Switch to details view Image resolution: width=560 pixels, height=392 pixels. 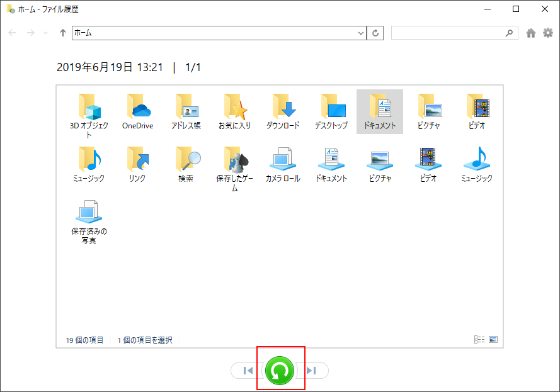click(479, 340)
